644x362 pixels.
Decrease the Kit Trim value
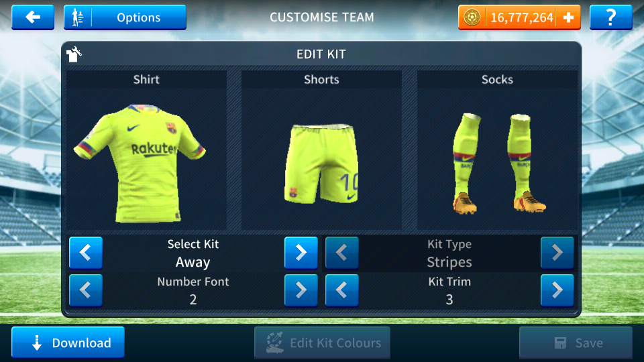coord(341,290)
